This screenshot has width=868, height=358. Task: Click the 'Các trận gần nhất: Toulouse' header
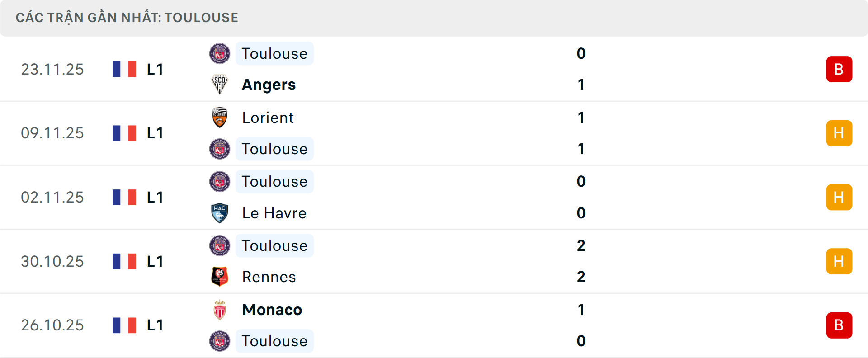click(127, 18)
